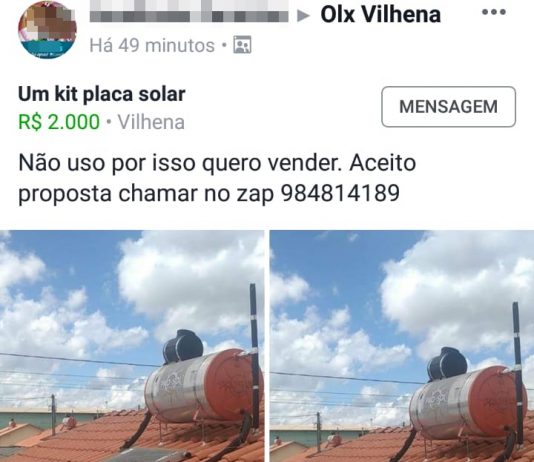
Task: Open the three-dot post options menu
Action: point(494,12)
